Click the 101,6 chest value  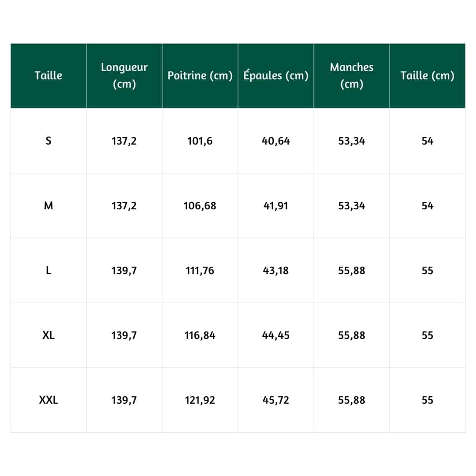(x=200, y=141)
